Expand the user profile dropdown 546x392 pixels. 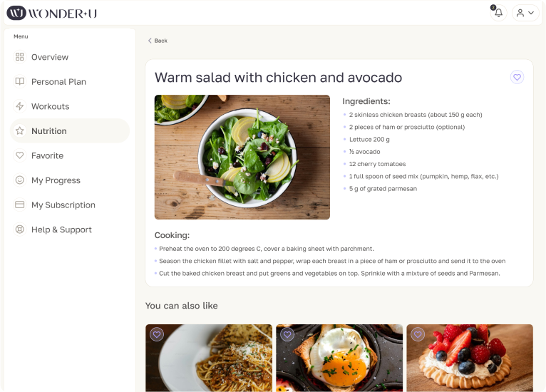[x=525, y=13]
